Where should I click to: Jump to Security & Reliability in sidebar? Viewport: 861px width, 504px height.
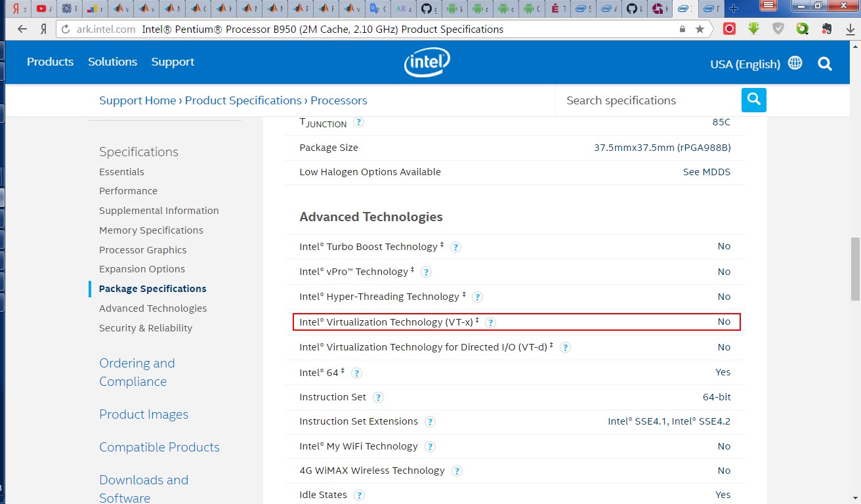click(x=146, y=328)
